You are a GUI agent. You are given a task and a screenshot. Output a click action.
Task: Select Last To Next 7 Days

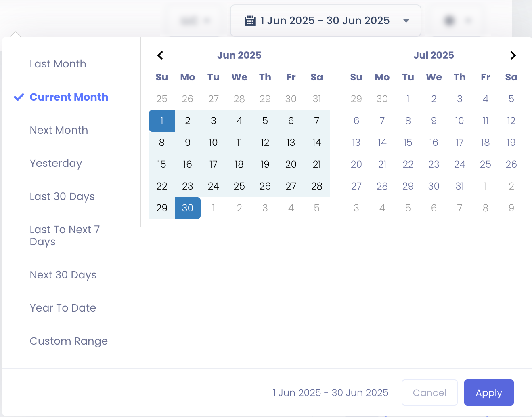[x=65, y=235]
